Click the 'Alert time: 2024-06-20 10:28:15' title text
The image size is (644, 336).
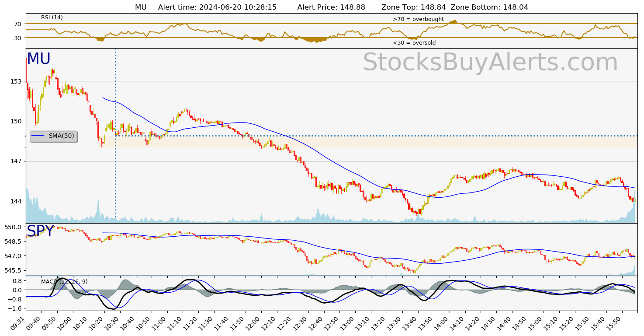pyautogui.click(x=217, y=7)
